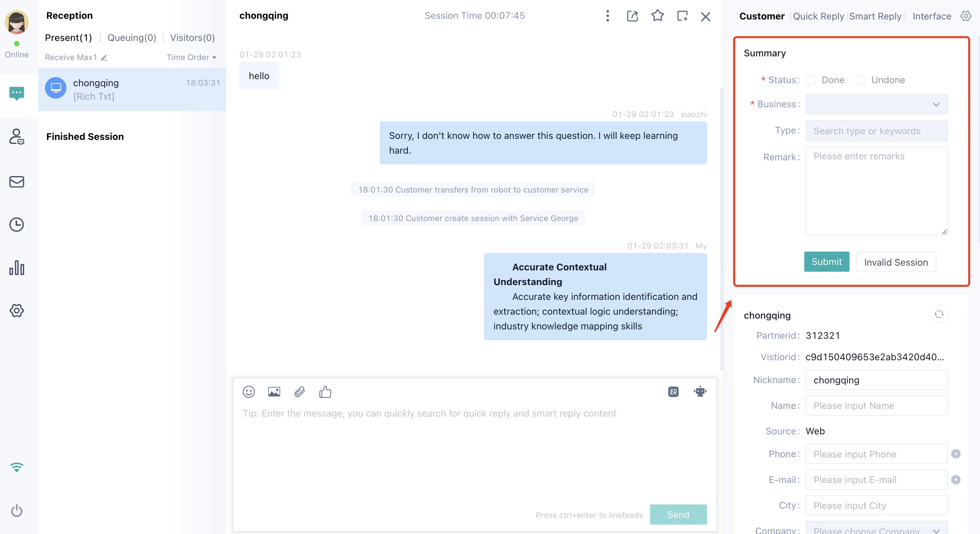Edit the Receive Max pencil icon
The image size is (980, 534).
point(104,58)
